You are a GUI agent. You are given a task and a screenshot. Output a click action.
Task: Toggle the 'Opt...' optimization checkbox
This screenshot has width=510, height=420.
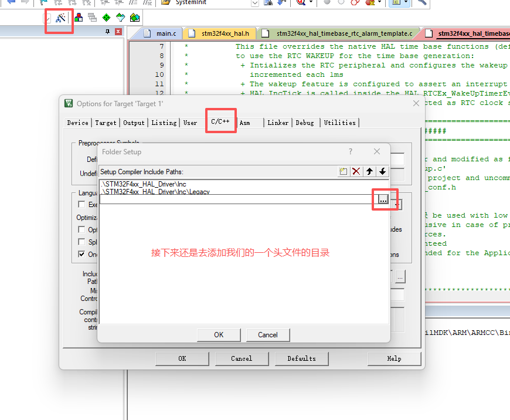82,230
